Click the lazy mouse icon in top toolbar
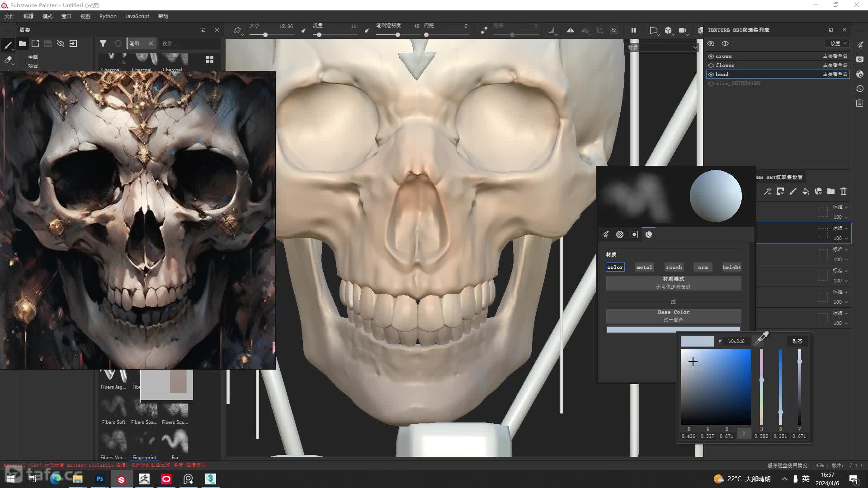 [484, 30]
